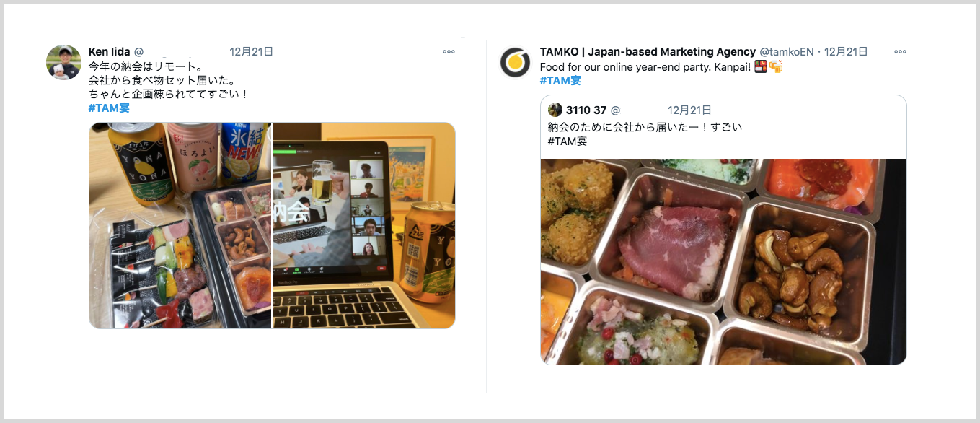The width and height of the screenshot is (980, 423).
Task: Open TAMKO | Japan-based Marketing Agency profile name
Action: (x=648, y=52)
